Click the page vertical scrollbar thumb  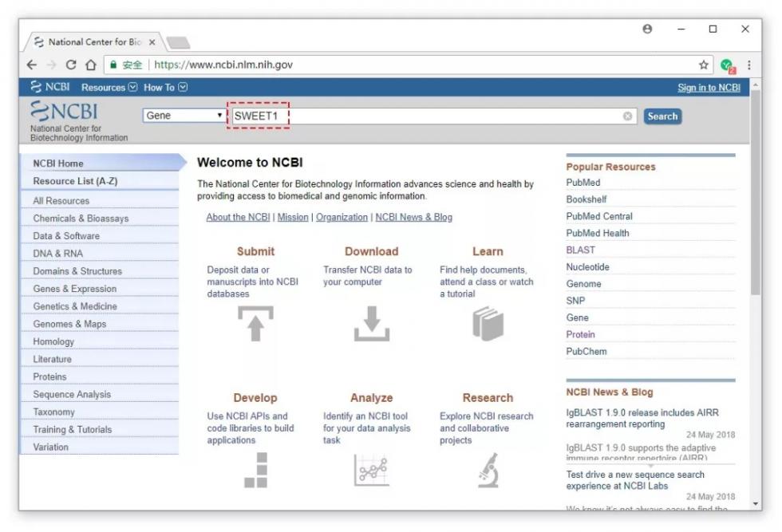pyautogui.click(x=756, y=192)
